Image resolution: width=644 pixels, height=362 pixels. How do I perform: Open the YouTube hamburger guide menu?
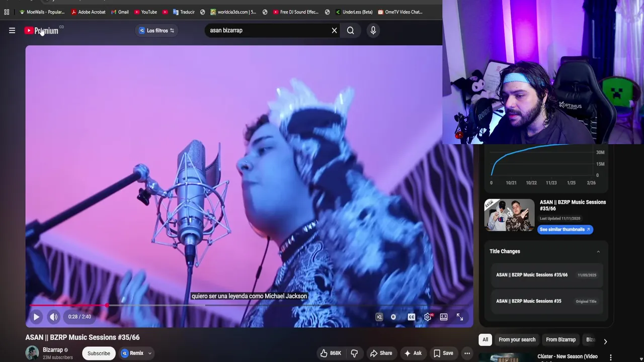[x=12, y=31]
